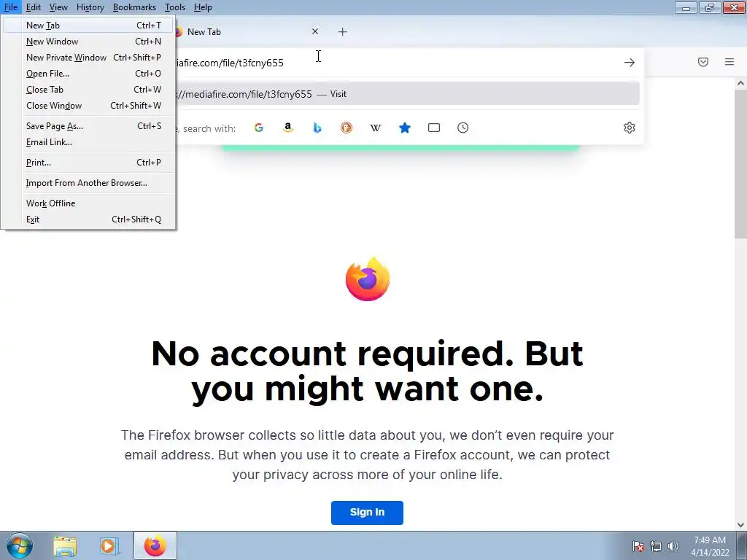
Task: Click Firefox taskbar button
Action: pos(155,545)
